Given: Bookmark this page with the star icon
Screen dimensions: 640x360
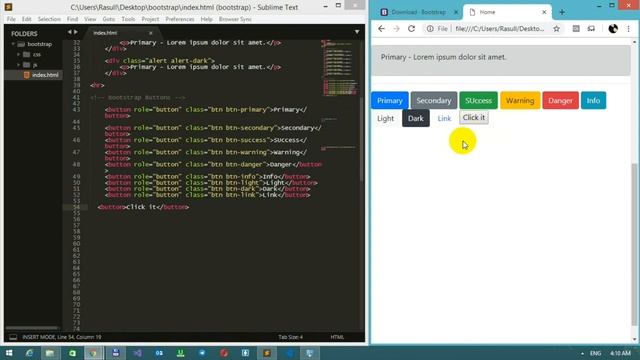Looking at the screenshot, I should pos(556,29).
